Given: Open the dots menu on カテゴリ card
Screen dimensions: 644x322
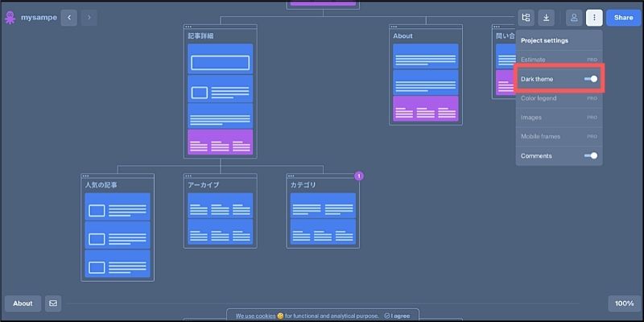Looking at the screenshot, I should [291, 175].
